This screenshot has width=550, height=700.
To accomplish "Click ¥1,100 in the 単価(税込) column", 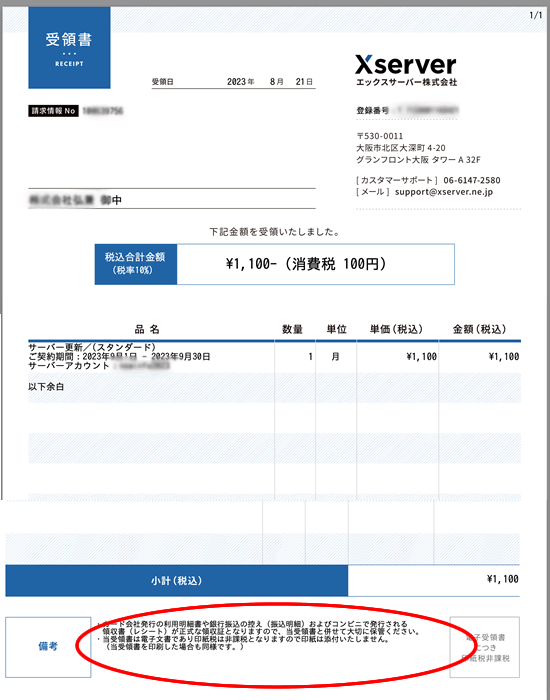I will (421, 357).
